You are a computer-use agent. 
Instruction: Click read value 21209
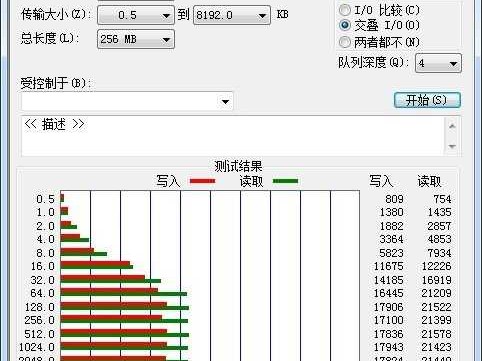click(437, 293)
